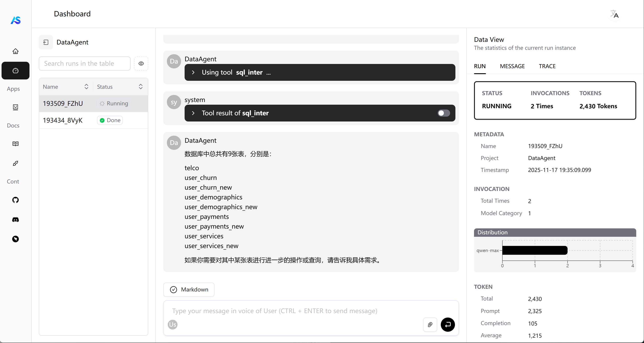This screenshot has height=343, width=644.
Task: Select run 193509_FZhU
Action: [94, 103]
